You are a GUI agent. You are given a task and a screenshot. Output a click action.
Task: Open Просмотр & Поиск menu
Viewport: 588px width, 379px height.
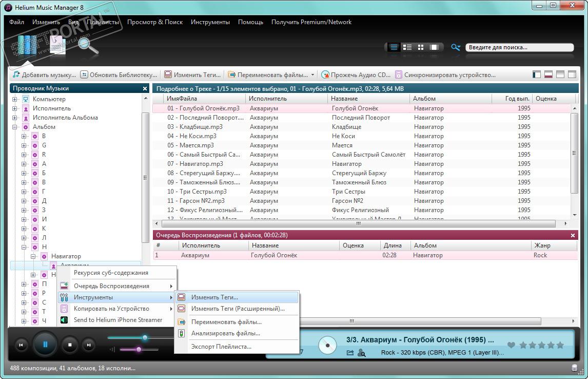click(155, 22)
